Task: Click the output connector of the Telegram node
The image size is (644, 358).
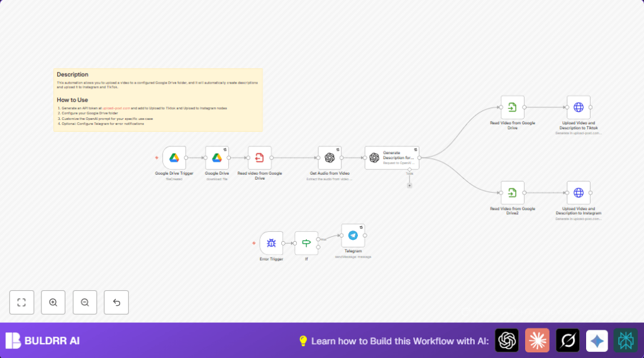Action: tap(365, 236)
